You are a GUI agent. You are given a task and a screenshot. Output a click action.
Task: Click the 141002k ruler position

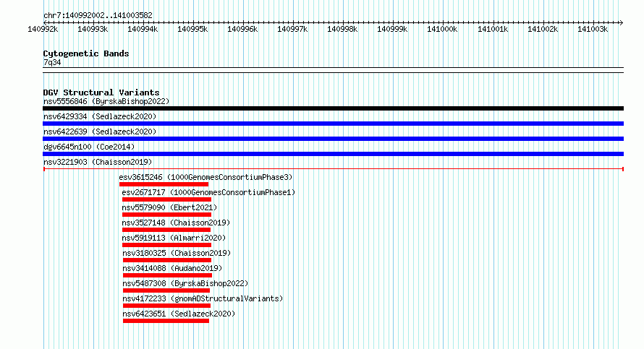(543, 29)
